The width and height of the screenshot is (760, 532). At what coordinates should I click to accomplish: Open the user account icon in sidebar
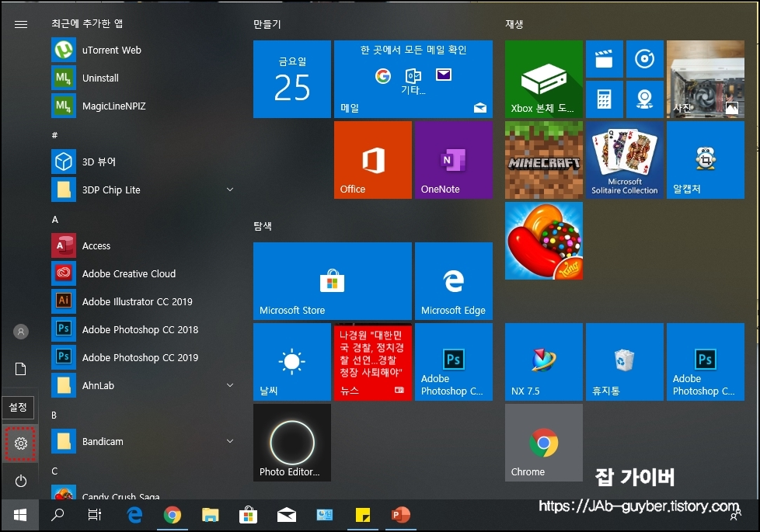pyautogui.click(x=21, y=332)
